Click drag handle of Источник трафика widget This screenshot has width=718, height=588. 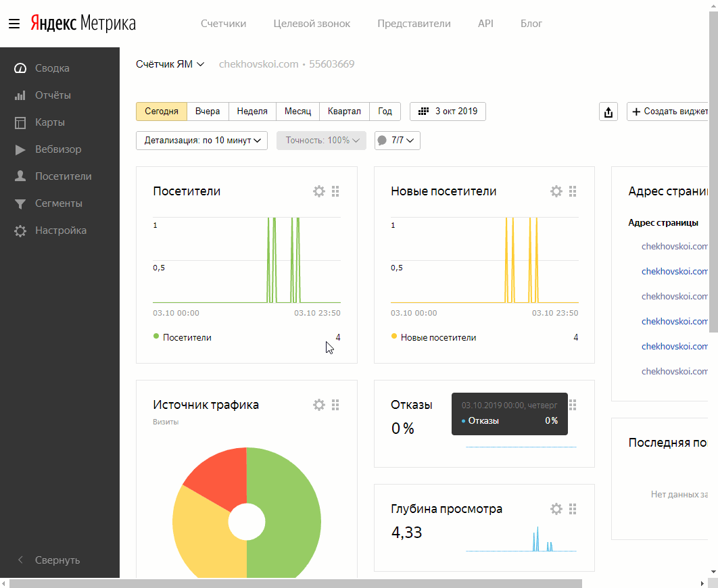(x=335, y=405)
